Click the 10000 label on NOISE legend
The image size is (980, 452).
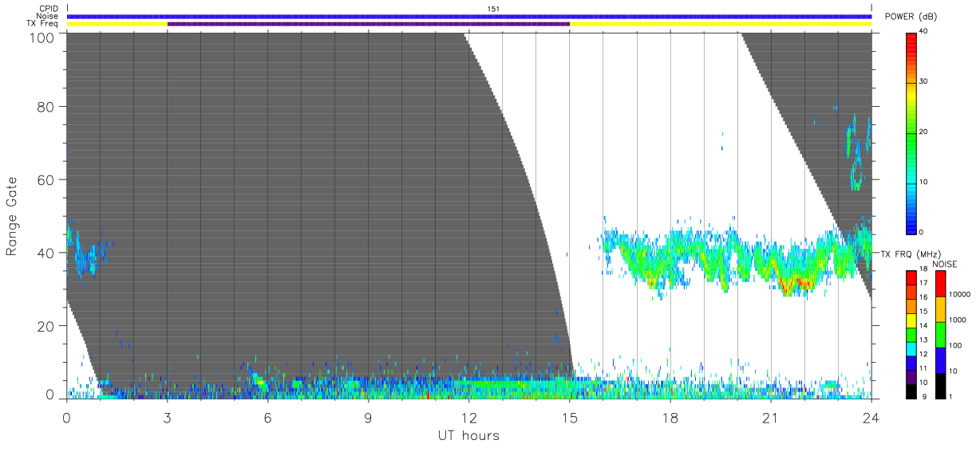959,294
